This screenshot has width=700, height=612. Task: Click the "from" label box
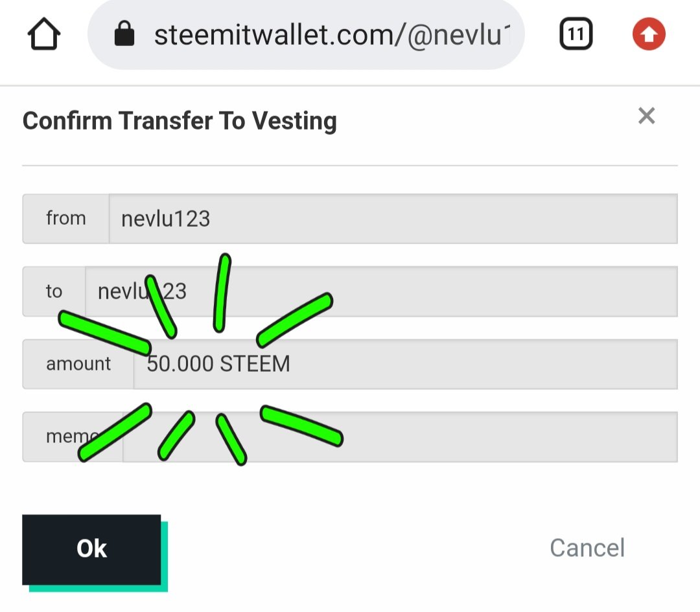pyautogui.click(x=66, y=219)
